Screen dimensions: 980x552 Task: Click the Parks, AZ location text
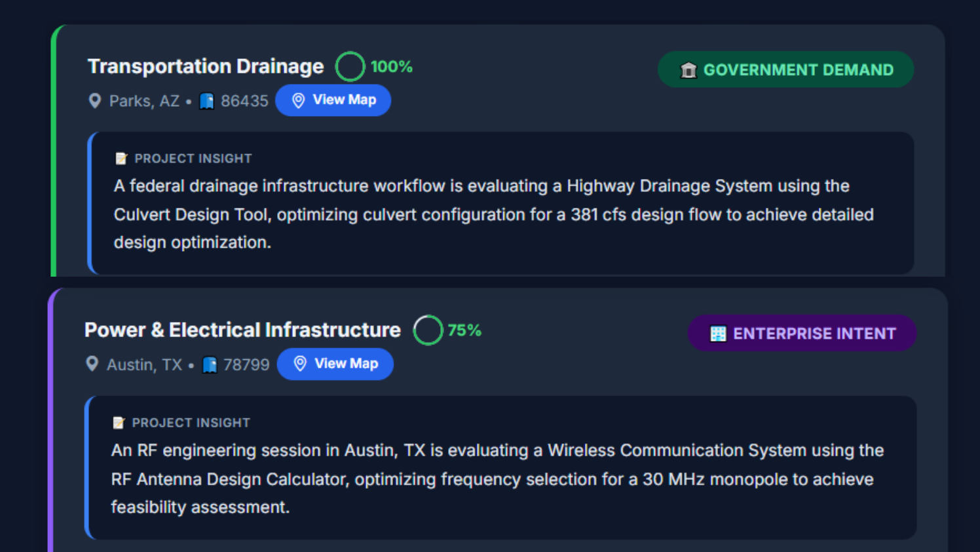point(144,101)
